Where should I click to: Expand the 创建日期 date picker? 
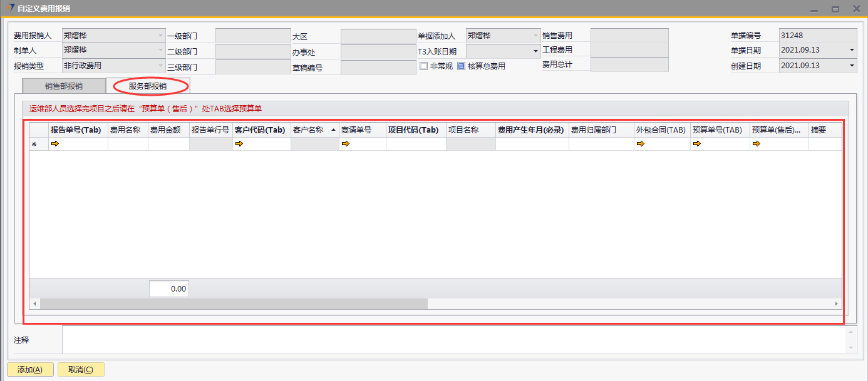(852, 65)
